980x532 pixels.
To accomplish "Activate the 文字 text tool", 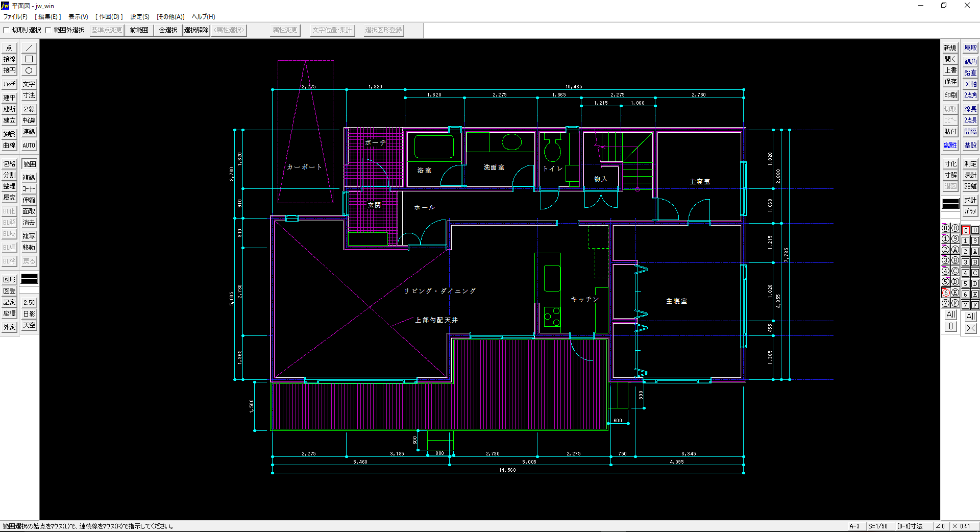I will [29, 84].
